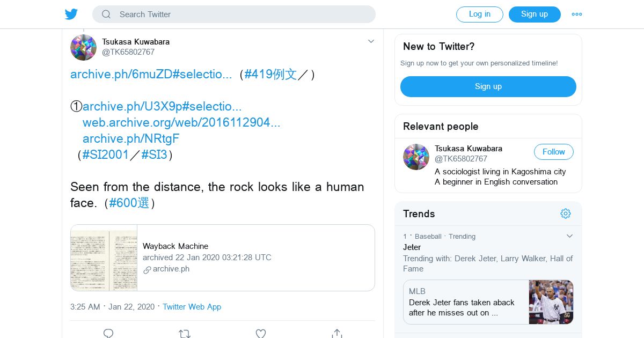Screen dimensions: 644x338
Task: Click Tsukasa Kuwabara's tweet avatar
Action: click(83, 47)
